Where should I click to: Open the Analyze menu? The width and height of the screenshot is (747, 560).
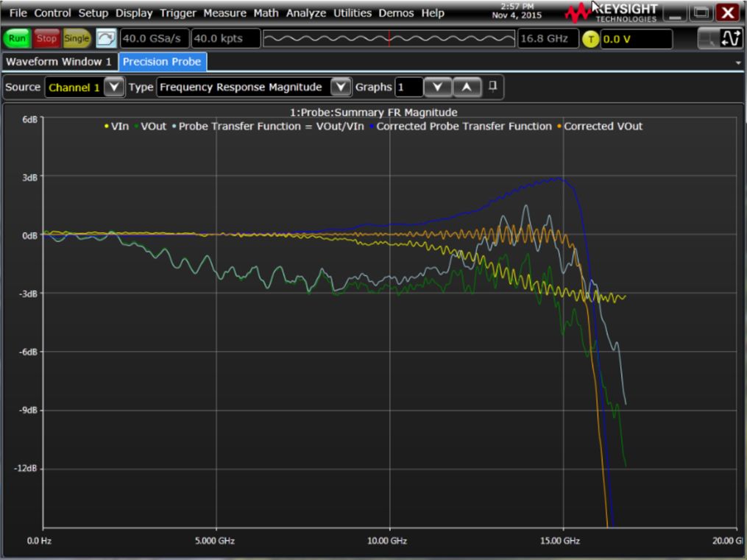[307, 13]
